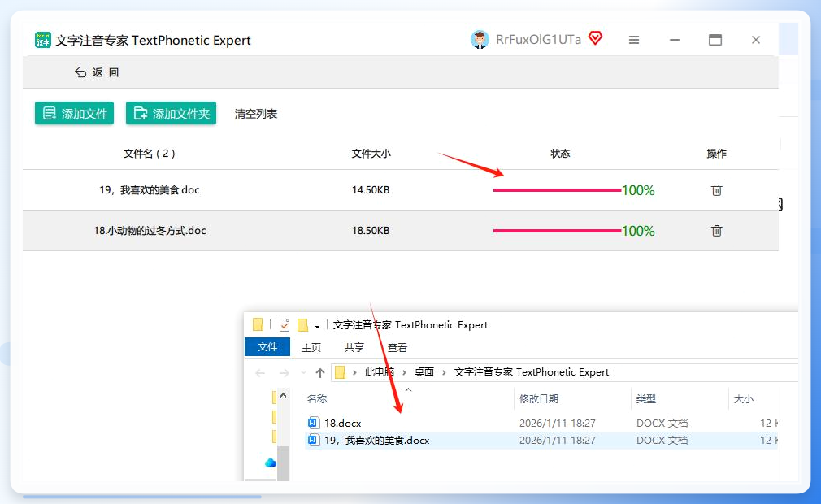Image resolution: width=821 pixels, height=504 pixels.
Task: Go back with the 返回 button
Action: (97, 72)
